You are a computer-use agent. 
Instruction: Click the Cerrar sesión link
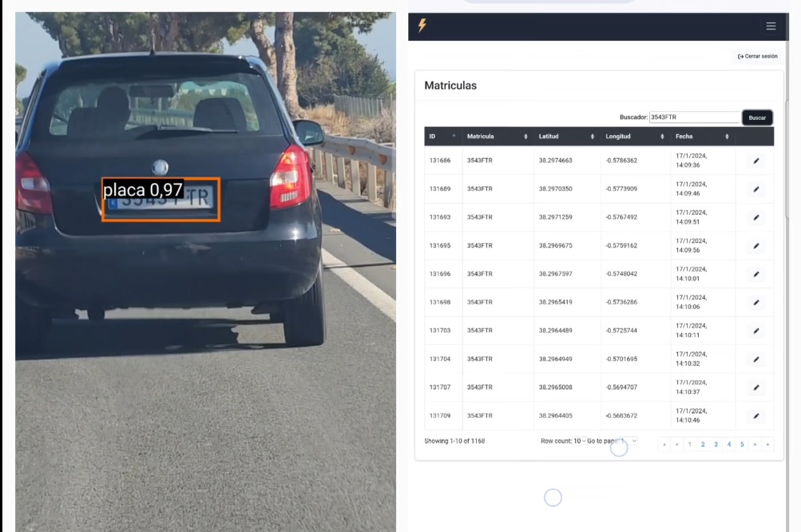[758, 56]
